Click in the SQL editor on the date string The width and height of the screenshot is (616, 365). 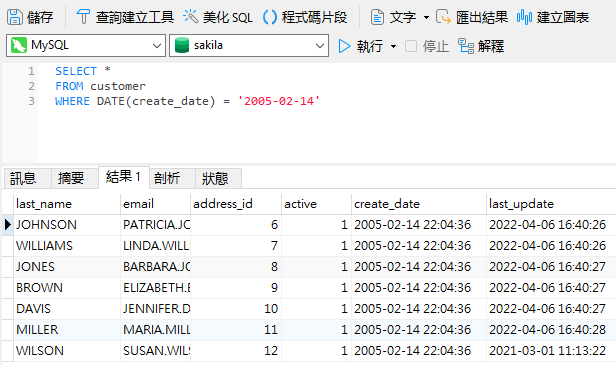pyautogui.click(x=279, y=101)
